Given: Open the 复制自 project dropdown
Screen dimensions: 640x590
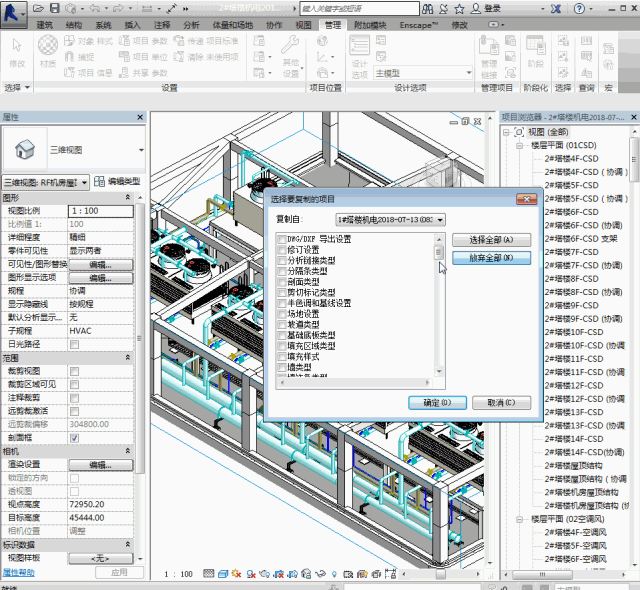Looking at the screenshot, I should 390,219.
